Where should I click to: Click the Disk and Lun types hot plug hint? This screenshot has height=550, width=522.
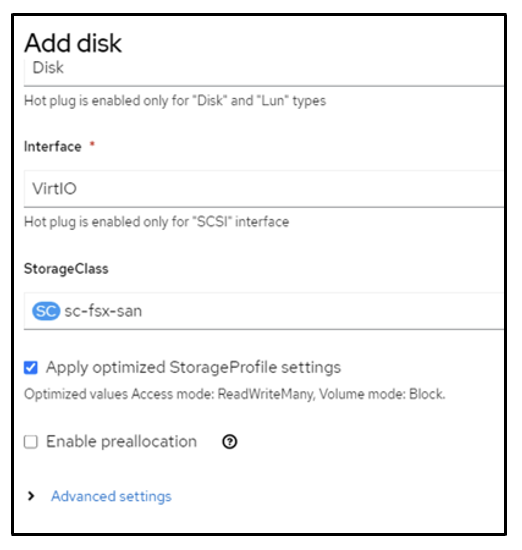(x=175, y=101)
